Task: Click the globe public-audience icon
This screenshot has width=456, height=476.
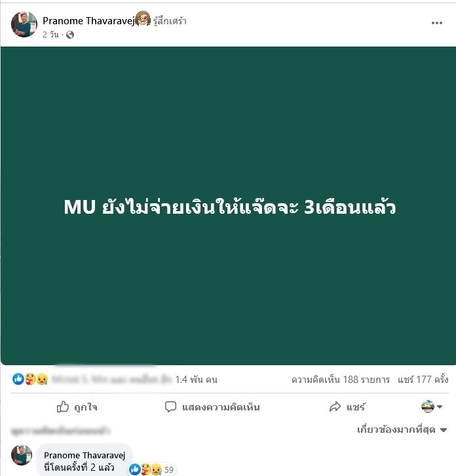Action: click(x=70, y=35)
